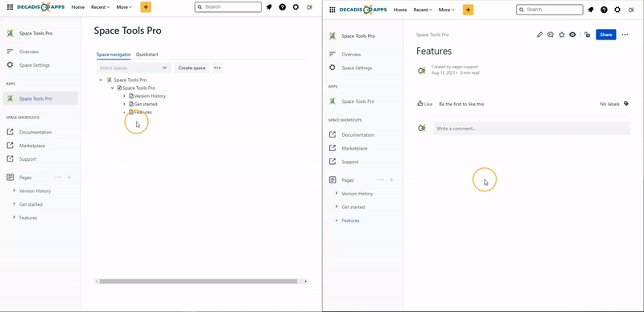Viewport: 644px width, 312px height.
Task: Open app switcher grid in right window
Action: click(332, 10)
